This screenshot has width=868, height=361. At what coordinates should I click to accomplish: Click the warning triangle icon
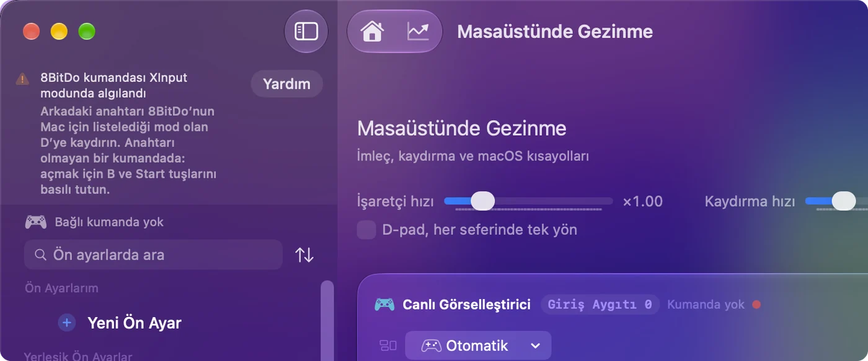point(22,79)
